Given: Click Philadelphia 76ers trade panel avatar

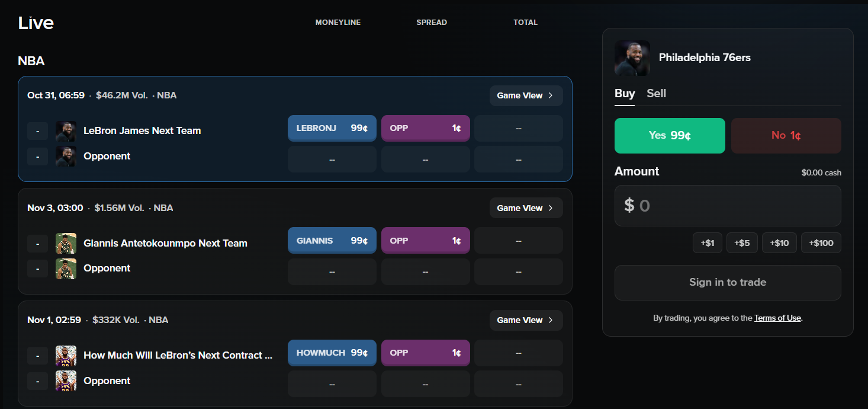Looking at the screenshot, I should pos(632,58).
